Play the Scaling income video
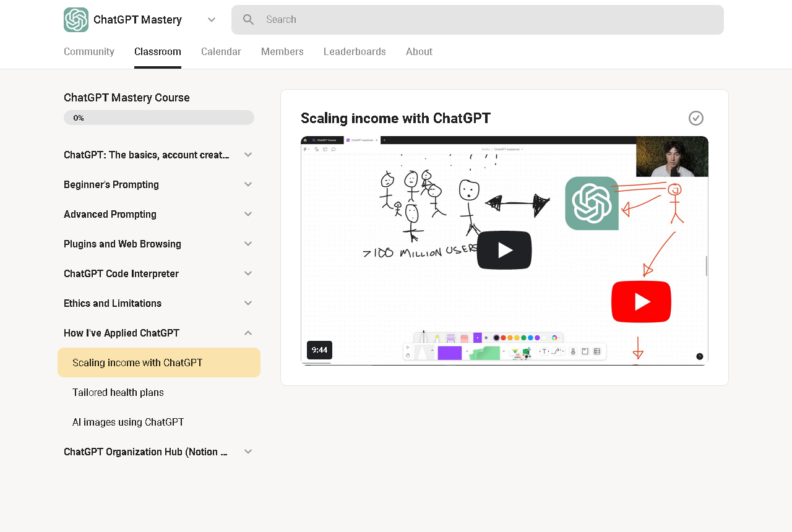Viewport: 792px width, 532px height. (x=504, y=250)
